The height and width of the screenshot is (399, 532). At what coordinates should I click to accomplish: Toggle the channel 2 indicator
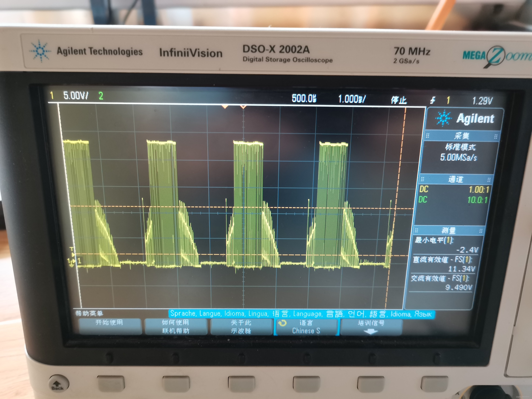coord(101,96)
